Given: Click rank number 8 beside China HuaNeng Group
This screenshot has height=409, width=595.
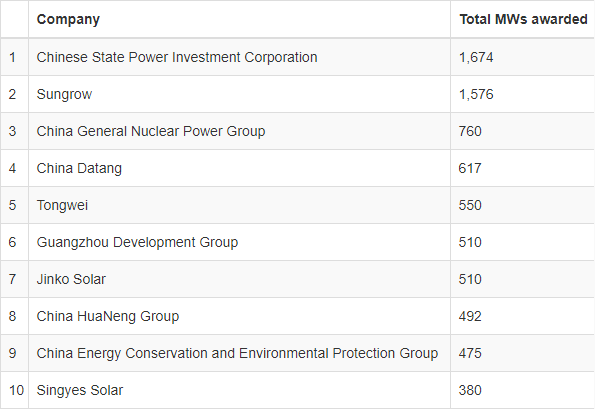Looking at the screenshot, I should click(14, 316).
